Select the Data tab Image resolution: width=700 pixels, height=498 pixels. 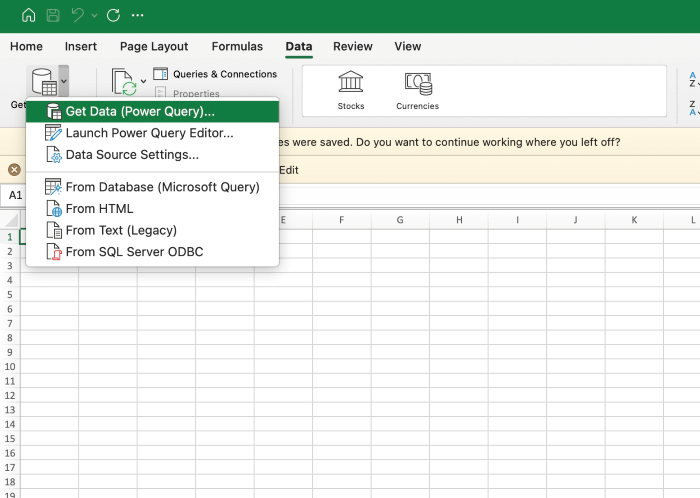[x=299, y=46]
